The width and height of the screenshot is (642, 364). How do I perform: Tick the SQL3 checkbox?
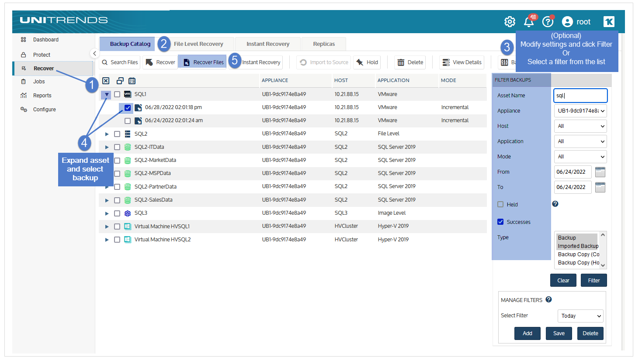coord(117,213)
